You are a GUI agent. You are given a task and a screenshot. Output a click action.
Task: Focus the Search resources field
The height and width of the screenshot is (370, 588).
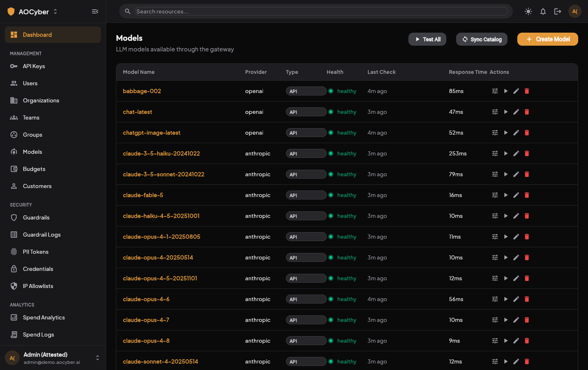pos(321,11)
